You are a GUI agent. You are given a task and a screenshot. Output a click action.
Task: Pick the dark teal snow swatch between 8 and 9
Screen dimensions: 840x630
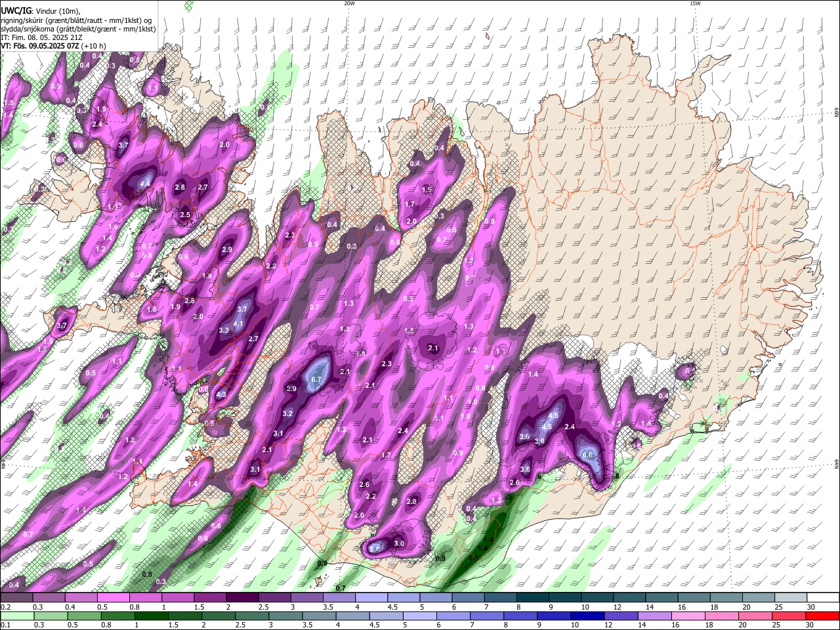[x=532, y=597]
